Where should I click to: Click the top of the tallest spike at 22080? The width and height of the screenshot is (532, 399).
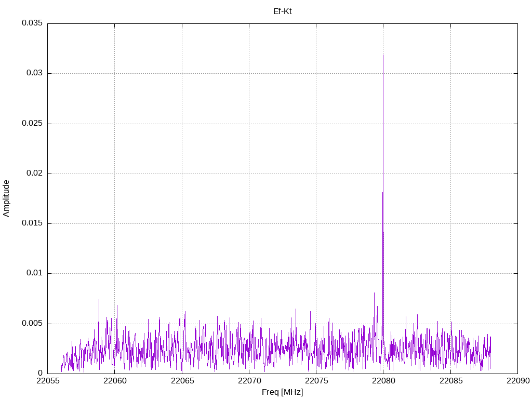(x=383, y=56)
